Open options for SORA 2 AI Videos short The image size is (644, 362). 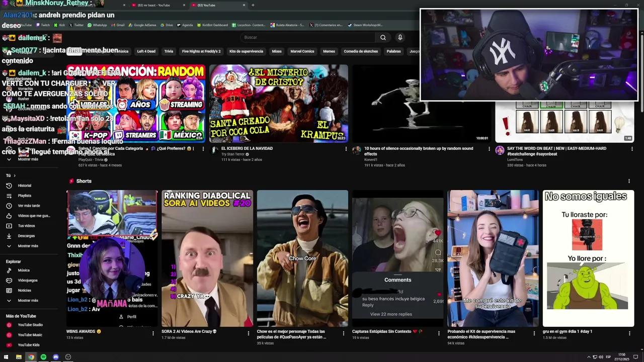248,333
